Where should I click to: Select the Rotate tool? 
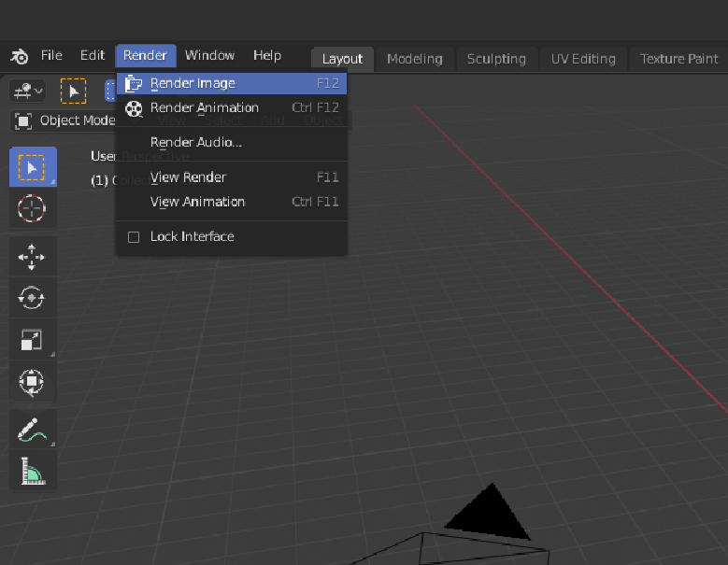32,298
